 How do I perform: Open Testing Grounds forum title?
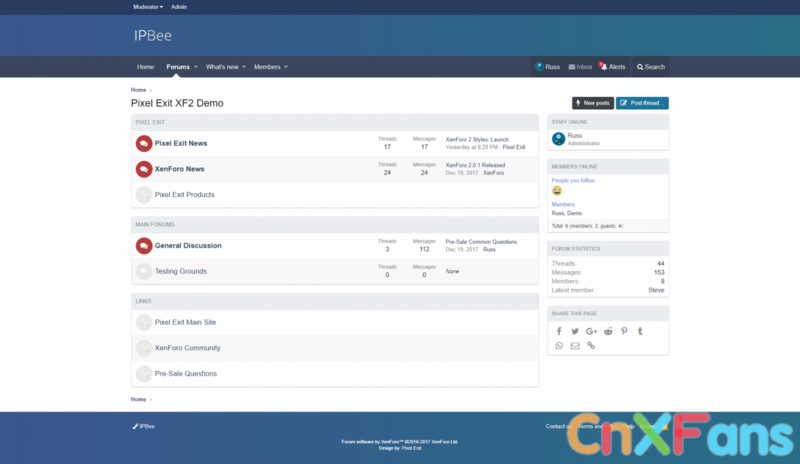[x=181, y=271]
